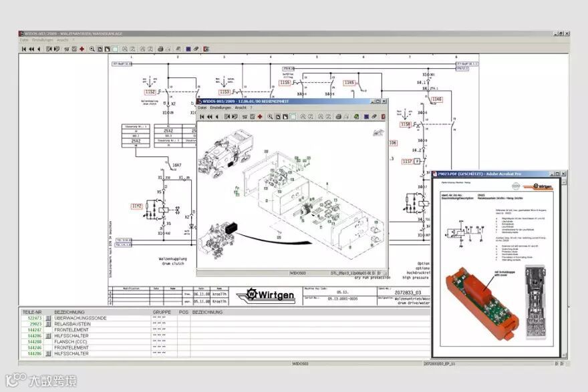Click component label 11S7 in schematic
The width and height of the screenshot is (588, 392).
pos(407,161)
